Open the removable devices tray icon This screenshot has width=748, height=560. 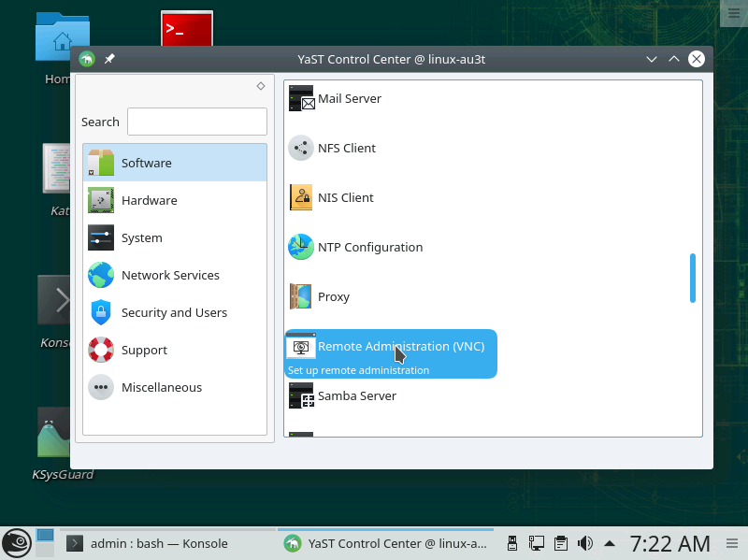coord(512,543)
